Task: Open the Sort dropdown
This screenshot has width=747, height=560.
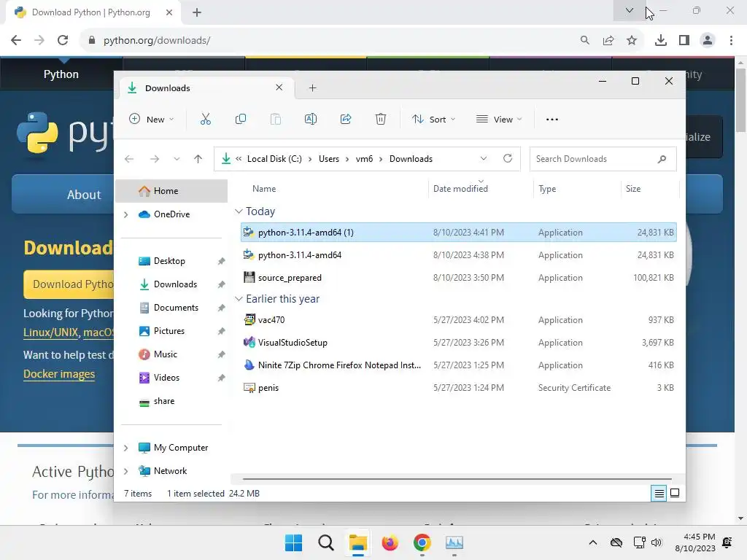Action: tap(433, 119)
